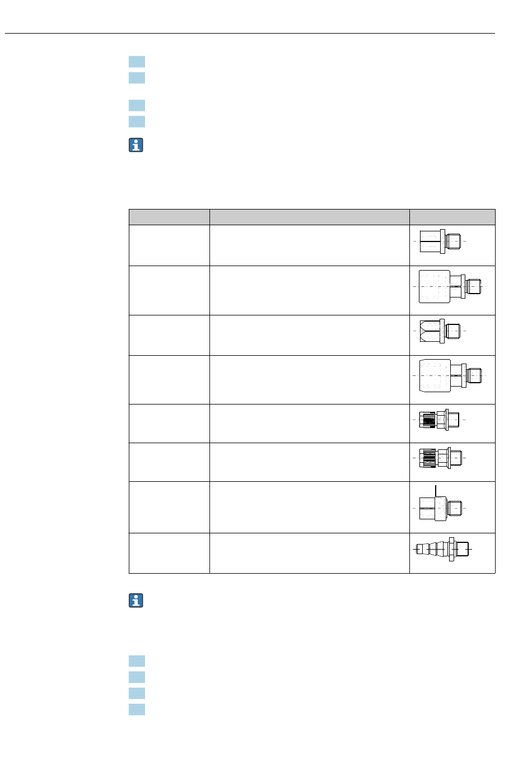532x767 pixels.
Task: Click the info icon above the table
Action: coord(136,145)
